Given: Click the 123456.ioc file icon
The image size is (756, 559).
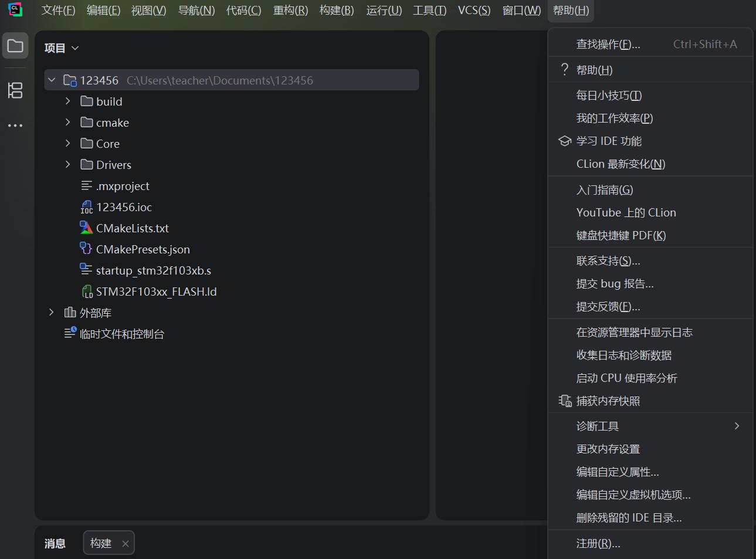Looking at the screenshot, I should tap(87, 208).
